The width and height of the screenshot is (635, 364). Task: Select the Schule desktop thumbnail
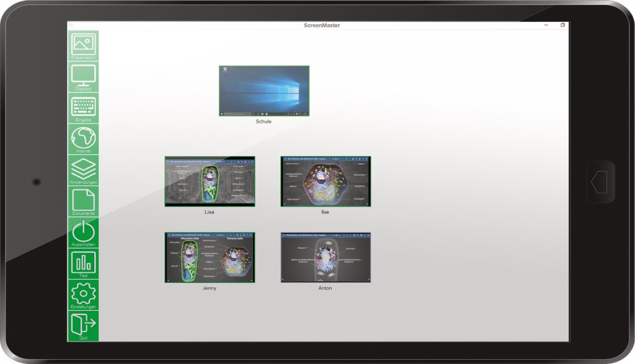[264, 91]
